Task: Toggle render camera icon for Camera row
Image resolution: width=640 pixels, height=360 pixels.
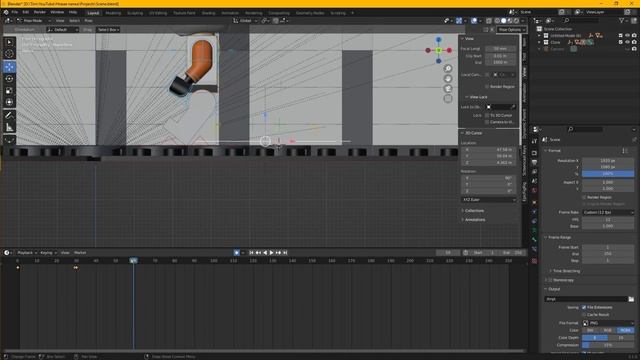Action: click(634, 49)
